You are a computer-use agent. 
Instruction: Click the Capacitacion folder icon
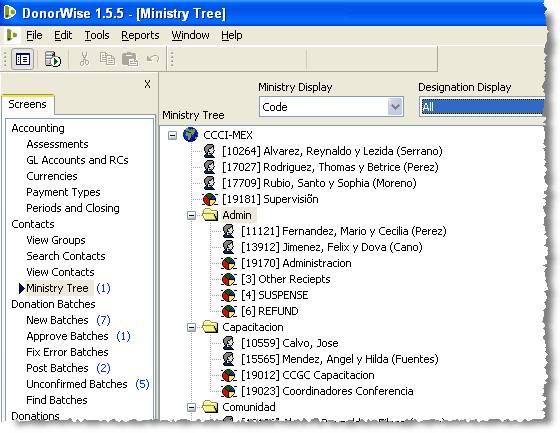[x=210, y=327]
